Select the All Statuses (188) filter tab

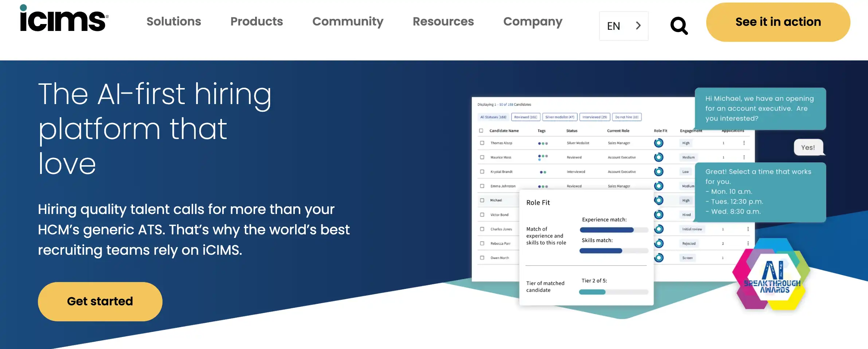coord(493,117)
